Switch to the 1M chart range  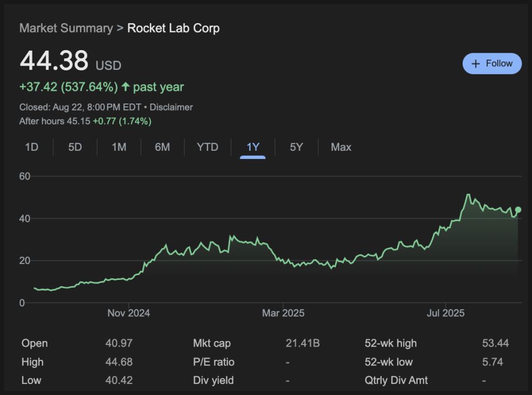[119, 147]
